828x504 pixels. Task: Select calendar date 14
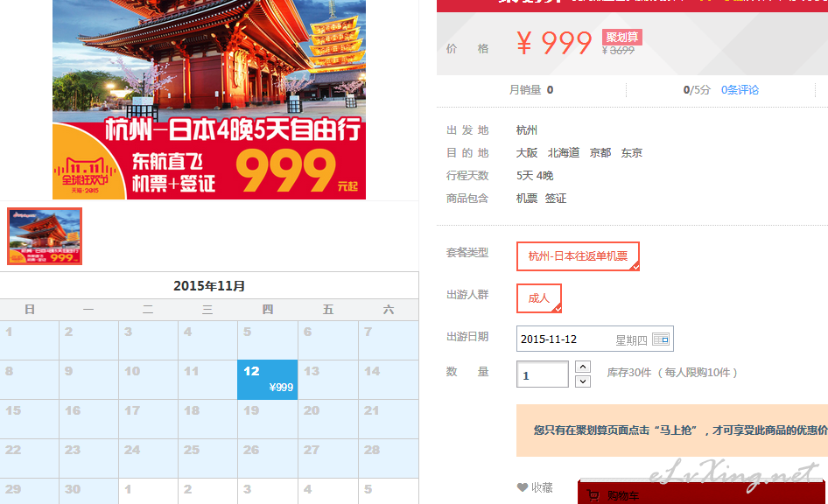388,380
